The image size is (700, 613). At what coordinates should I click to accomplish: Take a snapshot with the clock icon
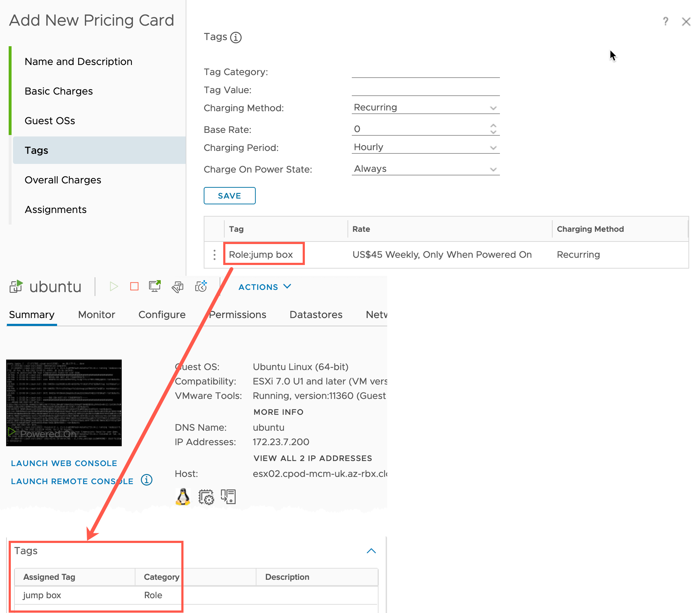pyautogui.click(x=201, y=286)
